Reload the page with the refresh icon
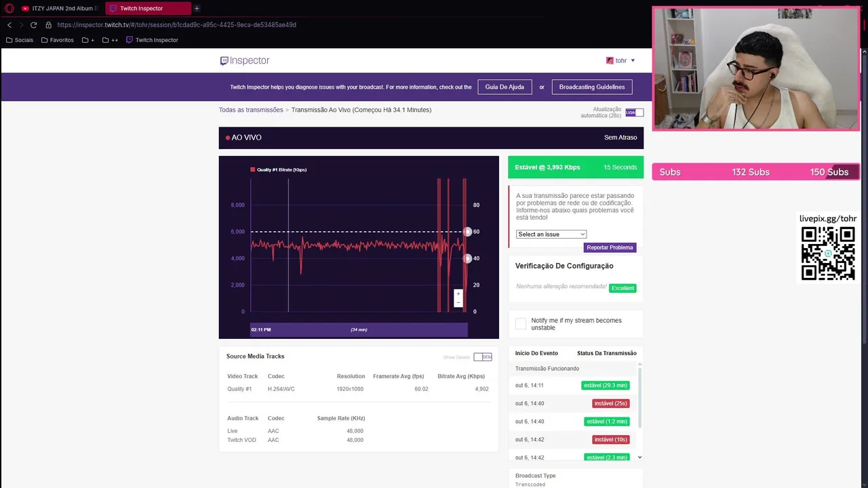Viewport: 868px width, 488px height. pos(33,25)
